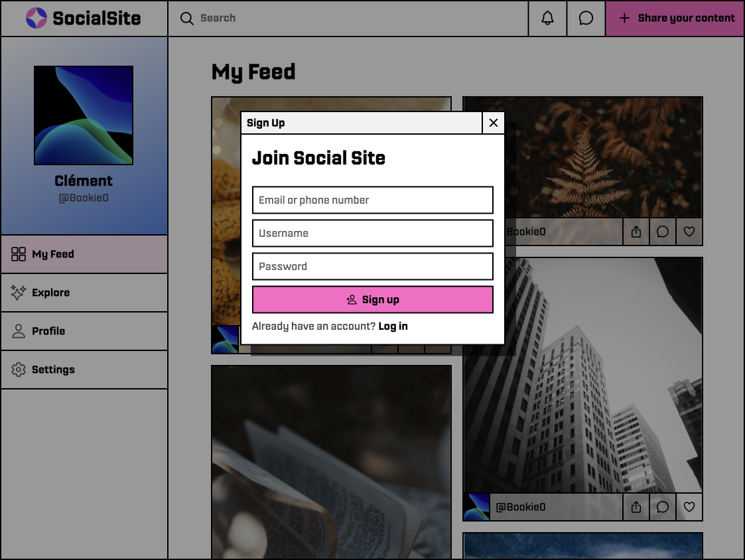Select the My Feed grid icon
The image size is (745, 560).
coord(19,253)
